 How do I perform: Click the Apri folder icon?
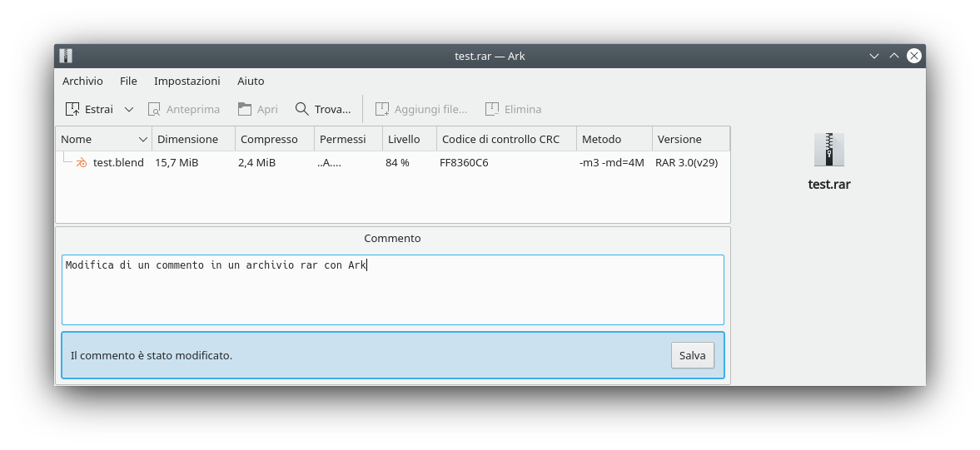(244, 109)
